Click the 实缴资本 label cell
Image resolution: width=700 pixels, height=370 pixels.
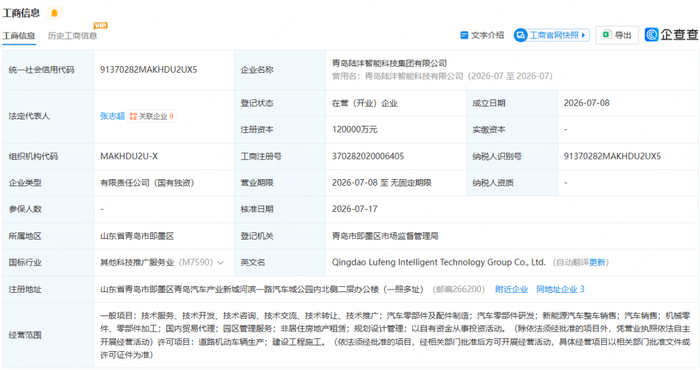(512, 129)
